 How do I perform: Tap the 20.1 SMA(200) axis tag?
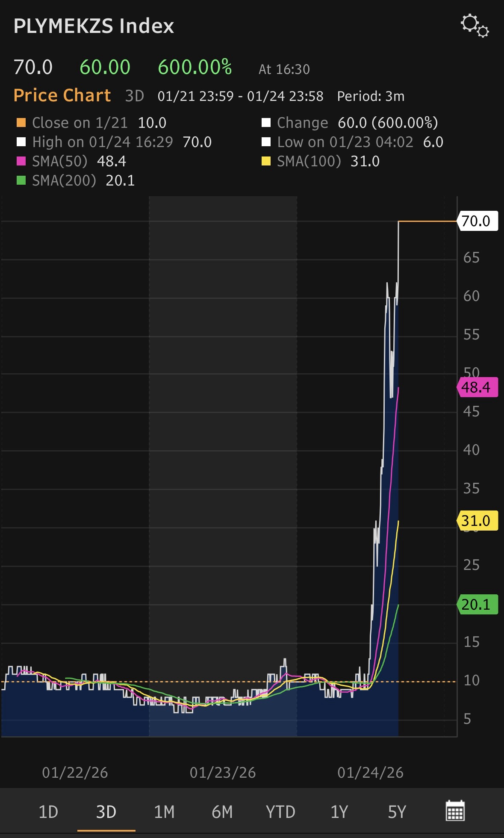tap(477, 605)
